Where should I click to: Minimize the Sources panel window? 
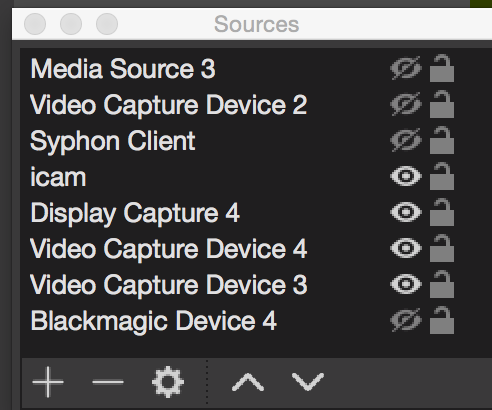(71, 24)
